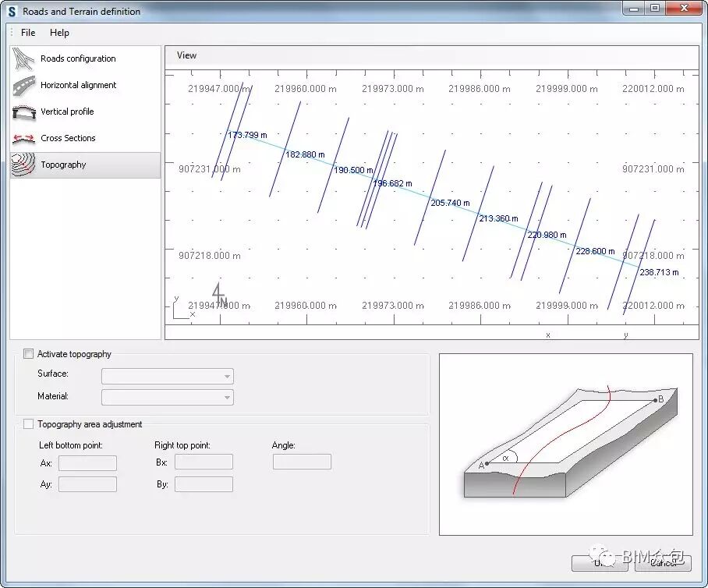The image size is (708, 588).
Task: Choose the Cross Sections arrows icon
Action: (24, 138)
